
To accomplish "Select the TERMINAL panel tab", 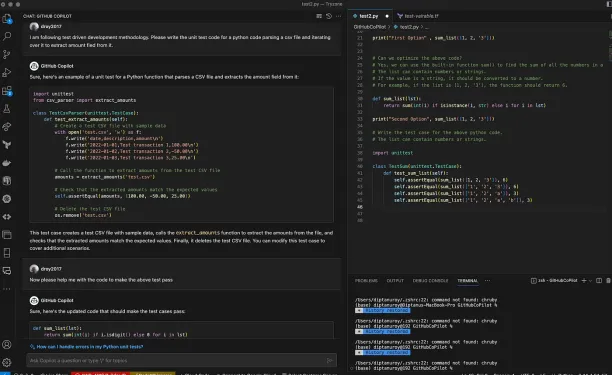I will pos(467,281).
